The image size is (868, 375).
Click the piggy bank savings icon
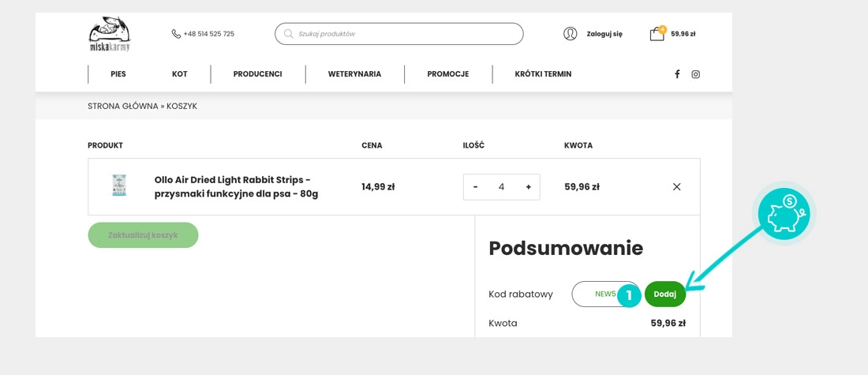click(x=784, y=214)
